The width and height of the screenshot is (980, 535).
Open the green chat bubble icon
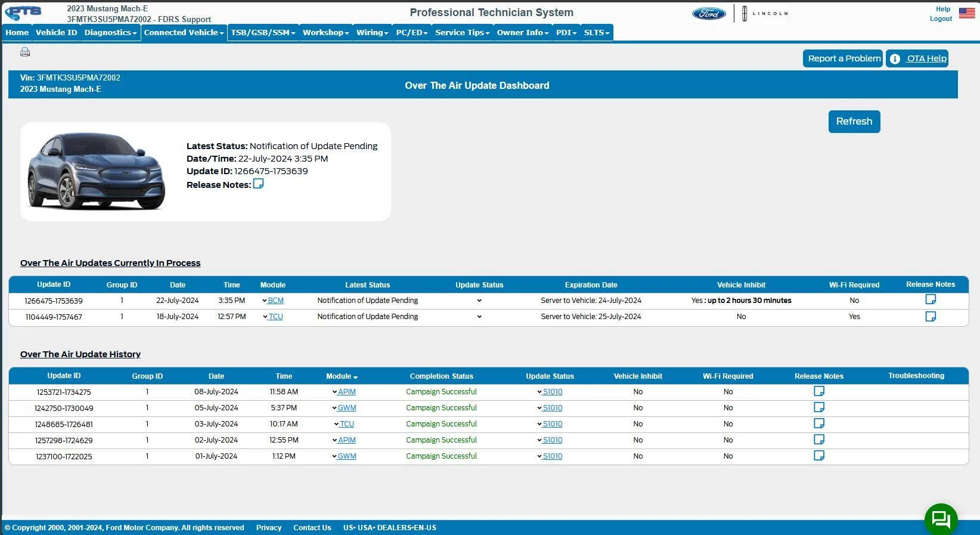[x=941, y=519]
